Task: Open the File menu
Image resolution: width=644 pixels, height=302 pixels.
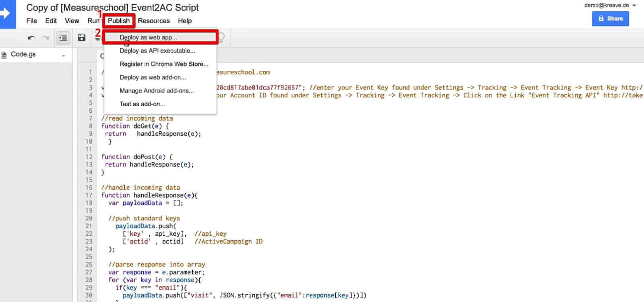Action: tap(31, 21)
